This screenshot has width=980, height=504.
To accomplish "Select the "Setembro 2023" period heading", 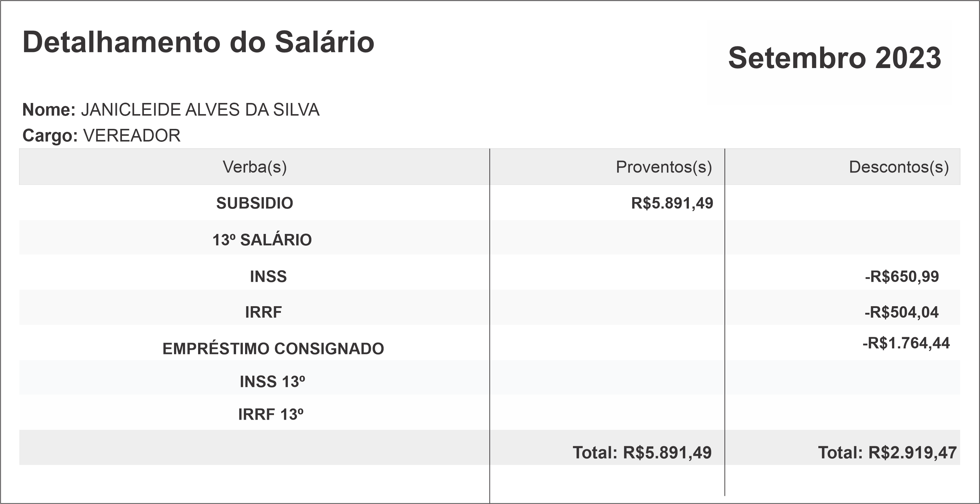I will 834,58.
